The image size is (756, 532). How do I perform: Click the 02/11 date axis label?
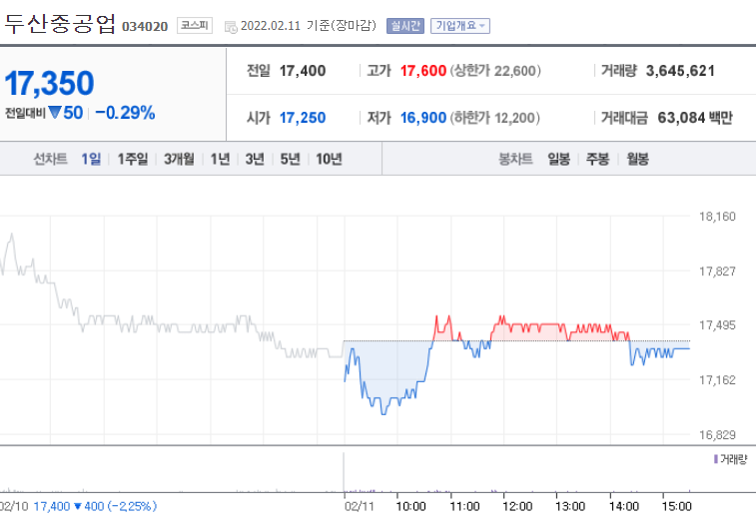pos(360,506)
